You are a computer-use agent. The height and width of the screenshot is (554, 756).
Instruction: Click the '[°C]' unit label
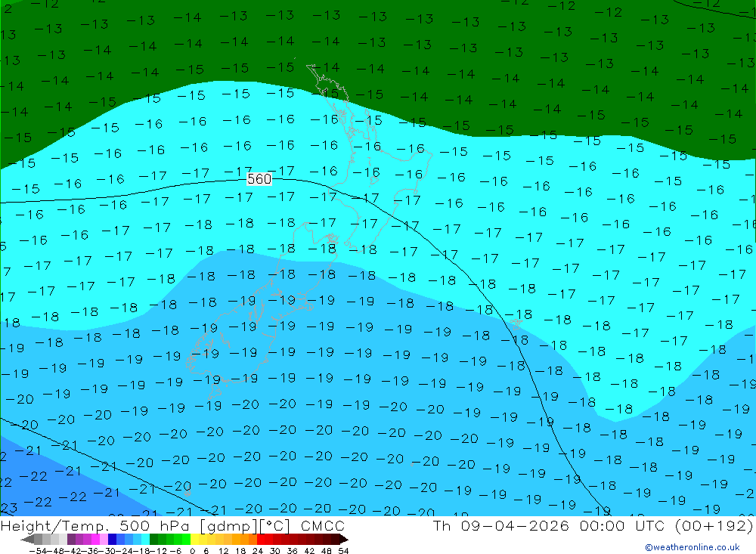[275, 526]
